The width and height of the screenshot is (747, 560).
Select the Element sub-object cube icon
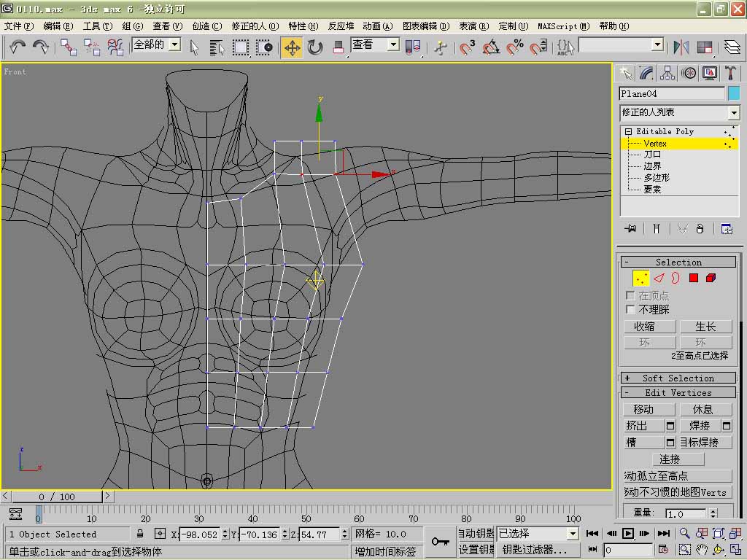point(711,278)
